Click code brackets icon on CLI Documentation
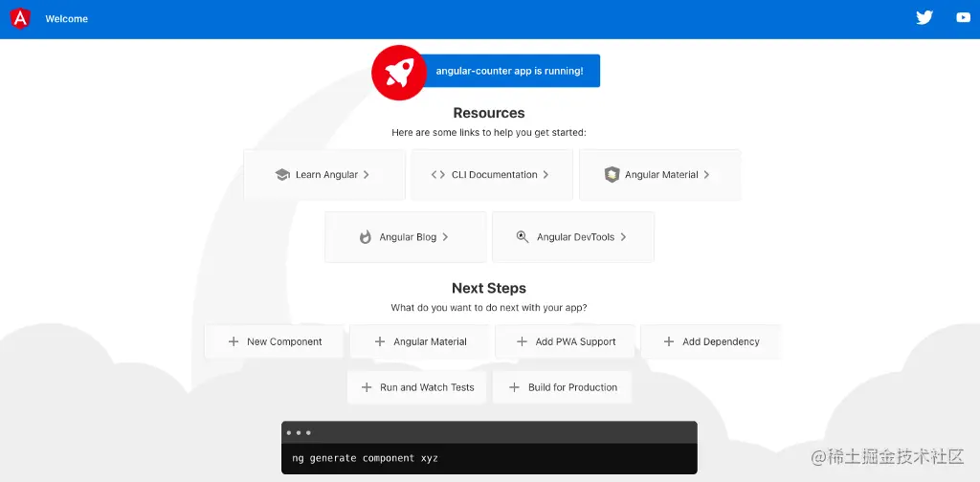The image size is (980, 482). pos(438,175)
